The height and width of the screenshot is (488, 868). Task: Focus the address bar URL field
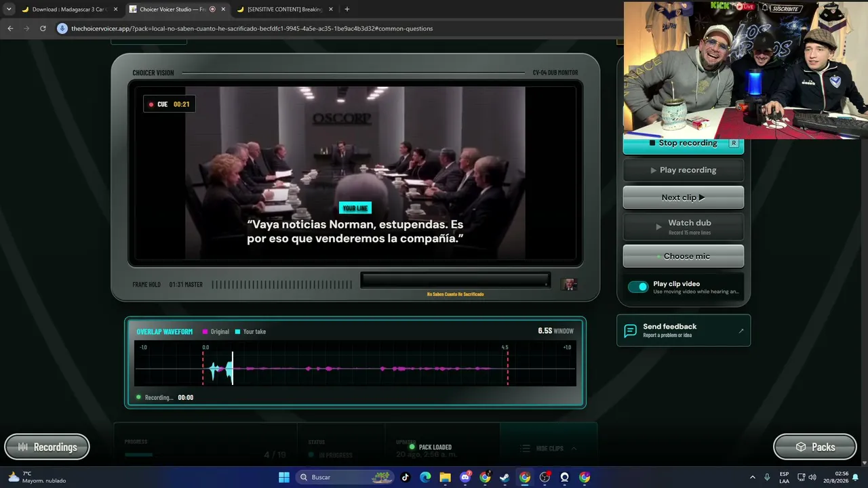[x=252, y=28]
